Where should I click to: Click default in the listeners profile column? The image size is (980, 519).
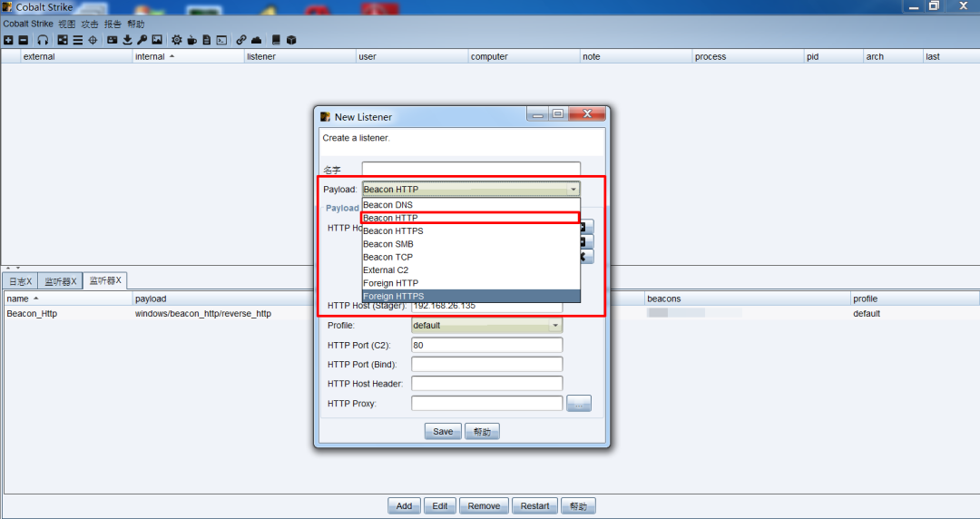point(867,313)
